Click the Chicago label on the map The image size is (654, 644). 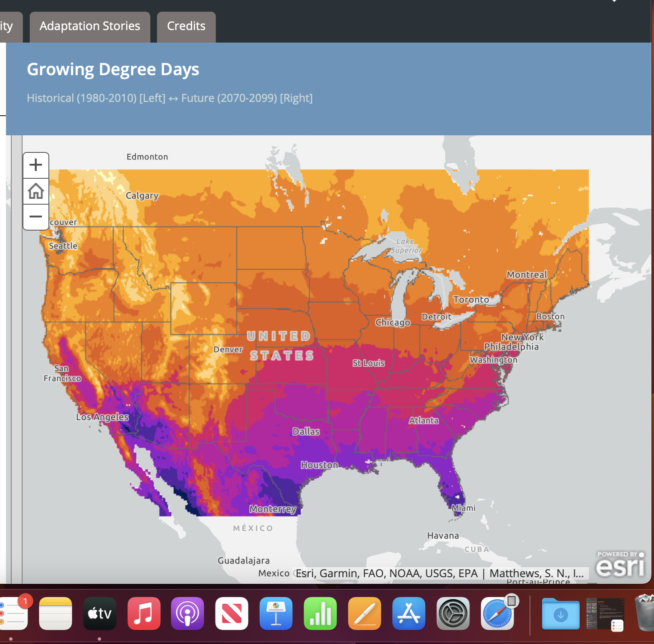393,323
